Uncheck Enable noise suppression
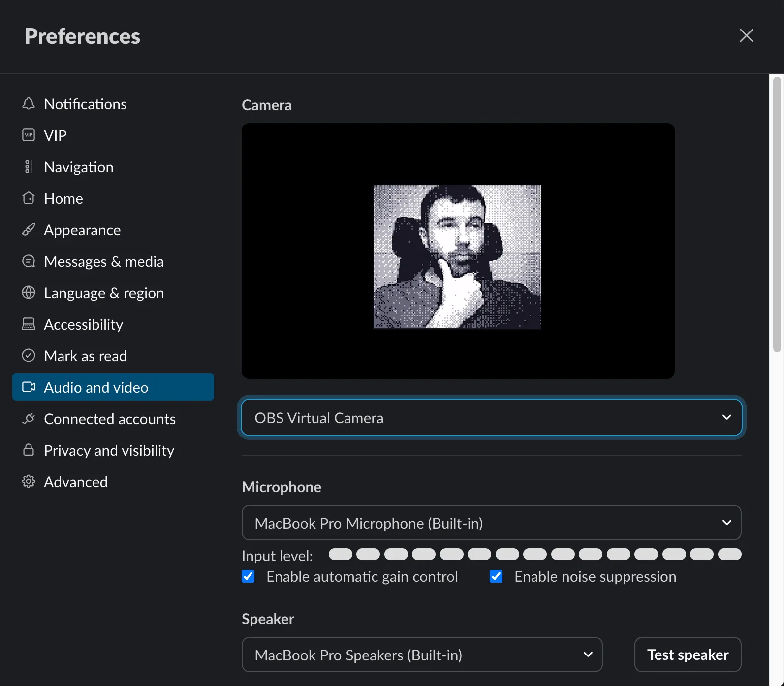The image size is (784, 686). [496, 576]
